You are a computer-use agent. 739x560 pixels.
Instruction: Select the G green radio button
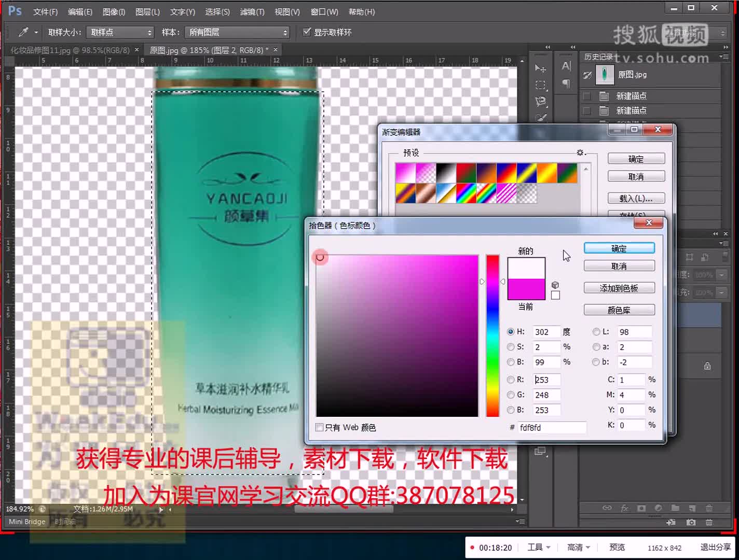click(511, 395)
